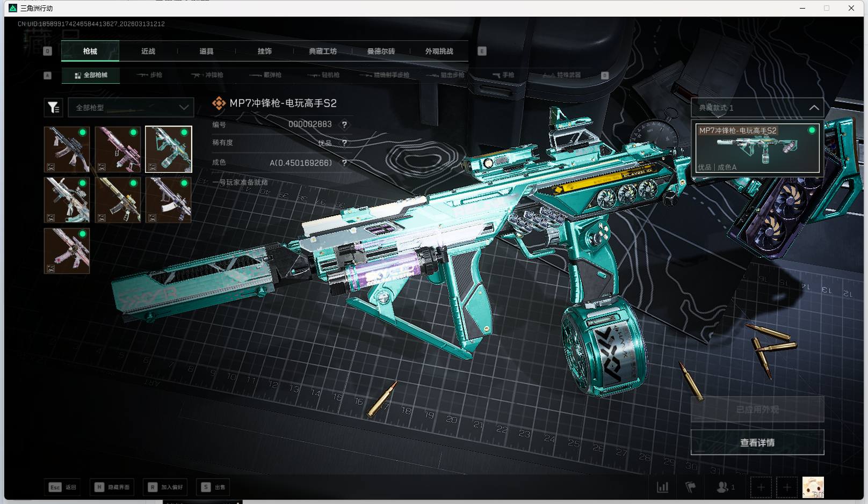Select the pink rifle skin thumbnail in bottom row
This screenshot has width=868, height=504.
(x=67, y=251)
